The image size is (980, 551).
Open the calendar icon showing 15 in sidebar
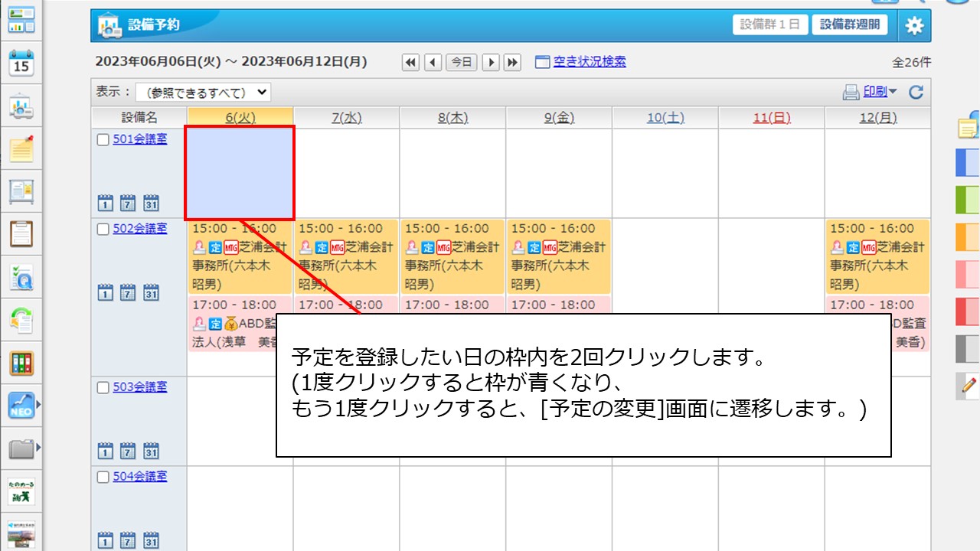[21, 63]
